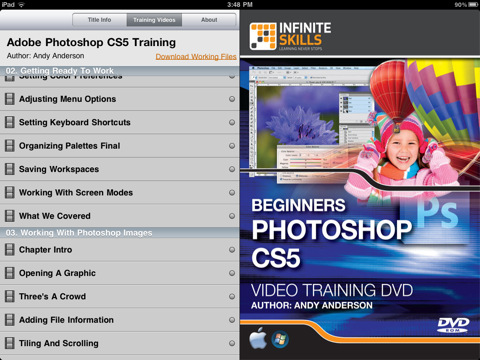
Task: Select the 'Adding File Information' video title
Action: [66, 320]
